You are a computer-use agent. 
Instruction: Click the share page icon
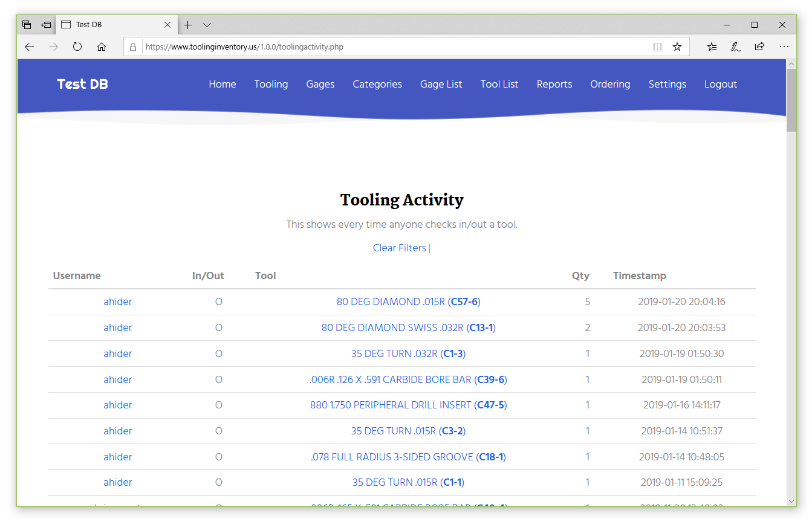click(759, 47)
